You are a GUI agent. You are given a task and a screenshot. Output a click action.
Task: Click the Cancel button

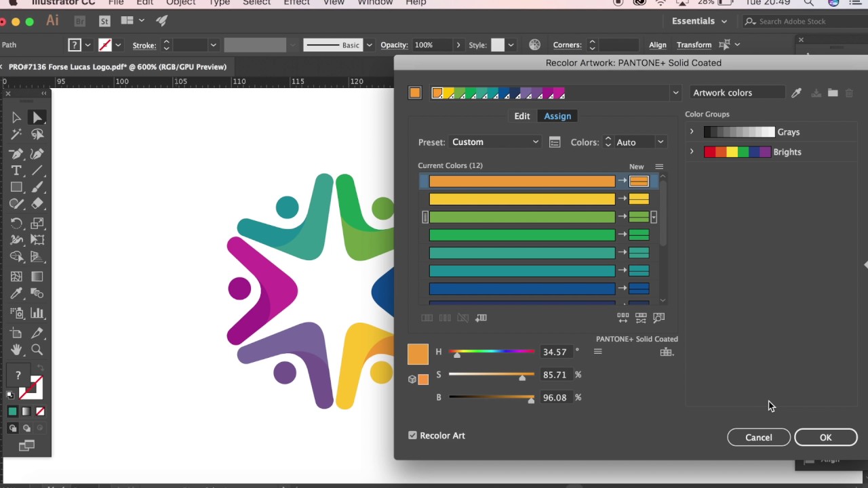[x=758, y=437]
